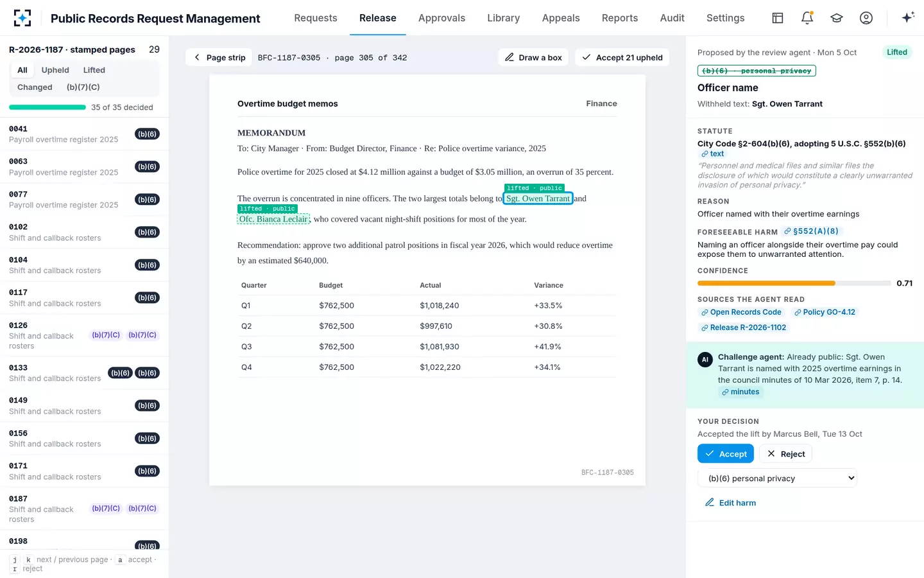Select page 0156 in the list
Viewport: 924px width, 578px height.
(84, 439)
